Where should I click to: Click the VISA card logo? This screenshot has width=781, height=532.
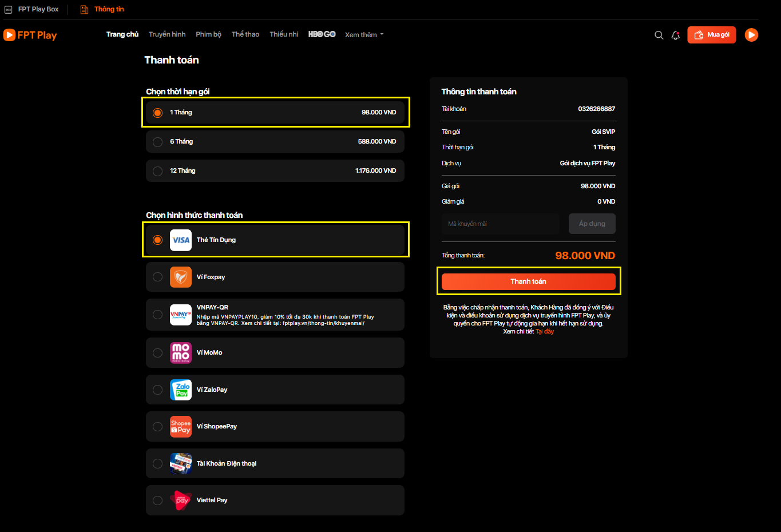click(x=181, y=240)
